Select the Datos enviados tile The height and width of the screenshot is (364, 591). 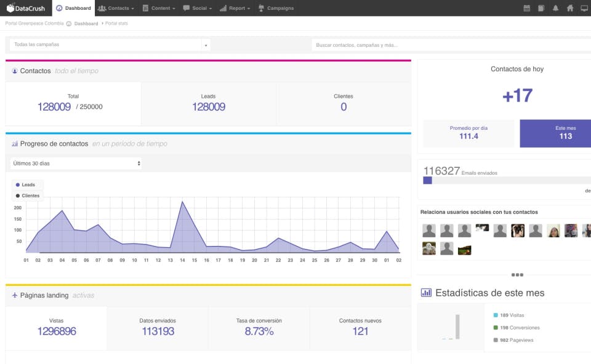[x=158, y=328]
